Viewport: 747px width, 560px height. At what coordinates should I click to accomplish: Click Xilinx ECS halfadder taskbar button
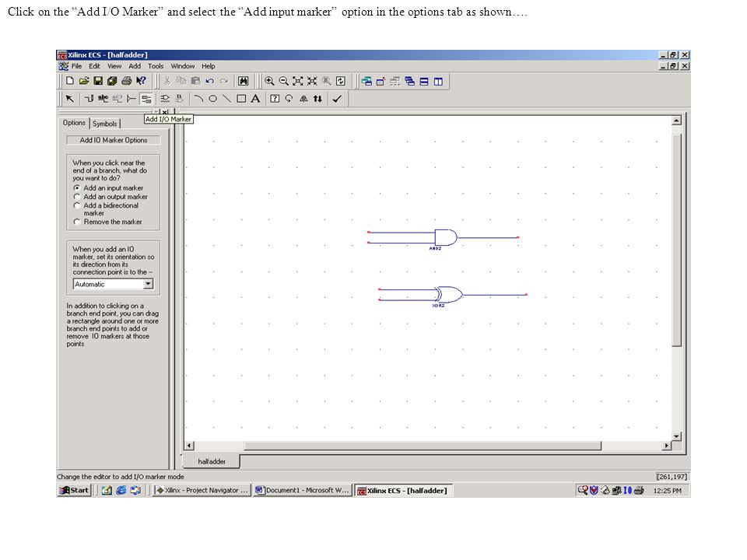coord(403,491)
